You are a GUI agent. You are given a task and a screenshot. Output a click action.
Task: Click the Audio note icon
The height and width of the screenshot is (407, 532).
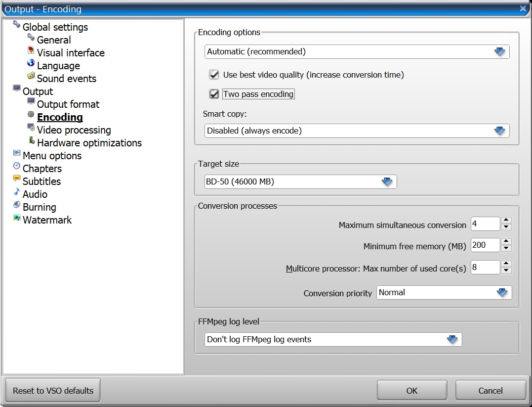point(17,191)
